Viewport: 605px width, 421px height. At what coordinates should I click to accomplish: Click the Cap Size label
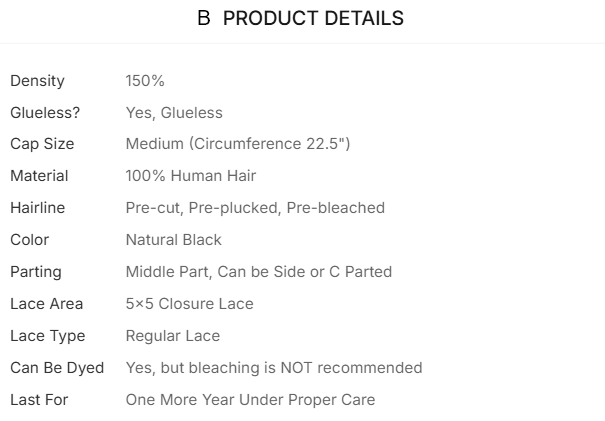42,144
